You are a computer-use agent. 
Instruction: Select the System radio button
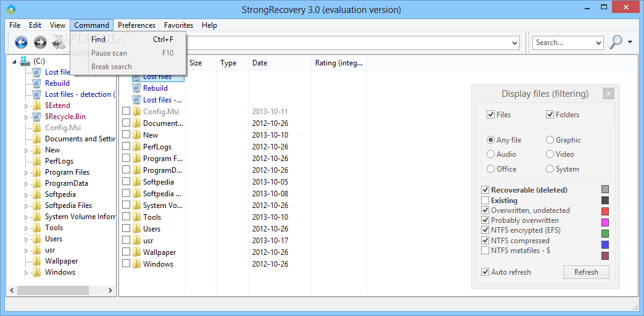(550, 169)
